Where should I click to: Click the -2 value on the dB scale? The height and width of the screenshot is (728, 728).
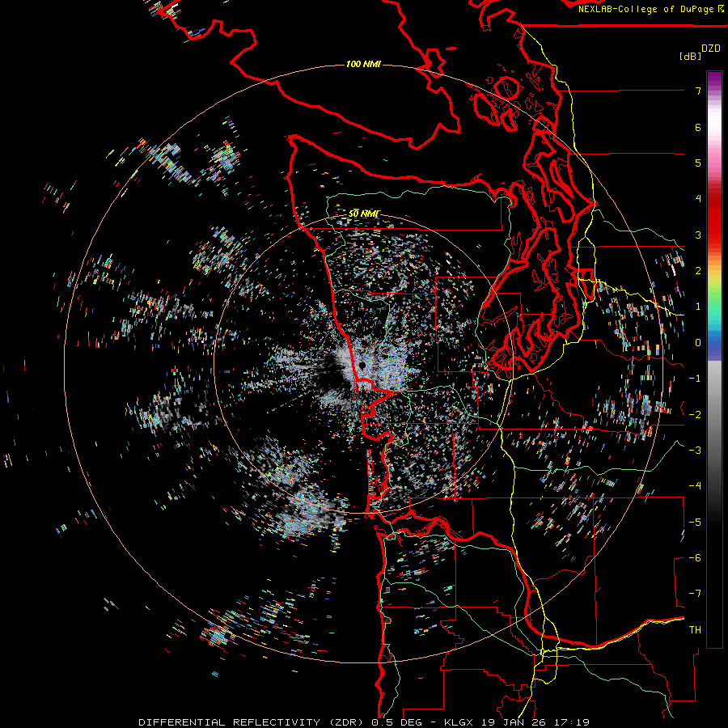coord(695,415)
